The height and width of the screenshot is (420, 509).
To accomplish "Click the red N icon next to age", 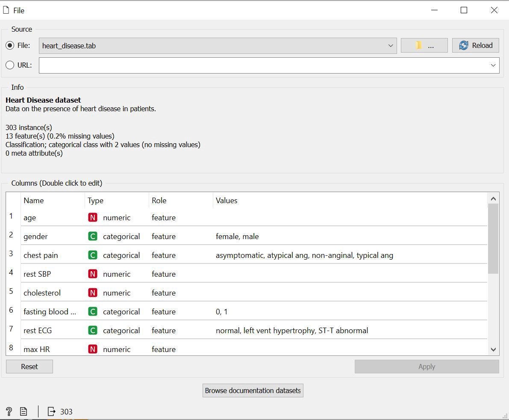I will click(x=93, y=217).
